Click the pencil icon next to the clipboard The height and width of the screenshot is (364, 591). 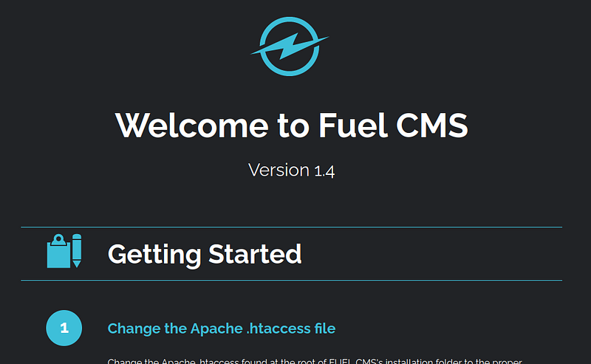77,250
